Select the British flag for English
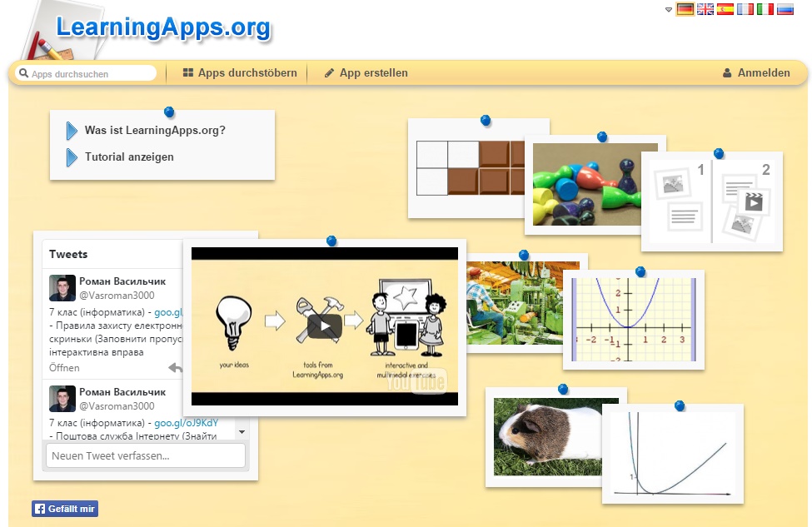This screenshot has height=527, width=812. pos(705,9)
